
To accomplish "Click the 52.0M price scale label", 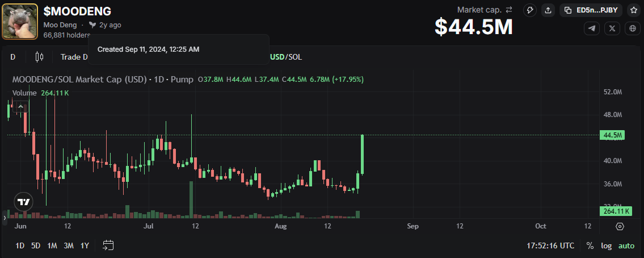I will click(613, 91).
